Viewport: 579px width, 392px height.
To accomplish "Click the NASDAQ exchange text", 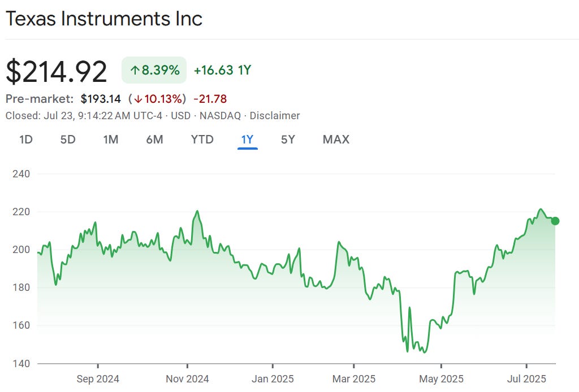I will pos(220,116).
